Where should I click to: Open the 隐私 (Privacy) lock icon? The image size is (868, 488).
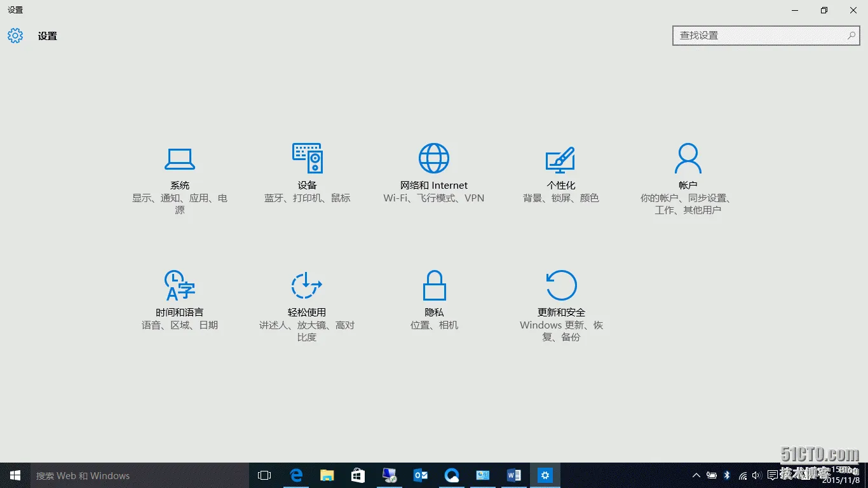pyautogui.click(x=434, y=285)
